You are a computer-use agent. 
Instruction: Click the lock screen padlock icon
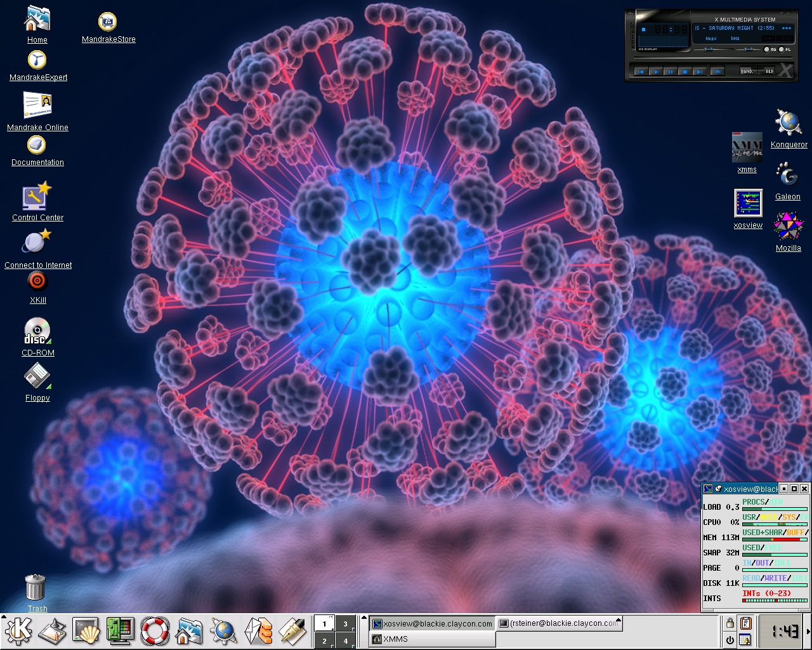[730, 623]
